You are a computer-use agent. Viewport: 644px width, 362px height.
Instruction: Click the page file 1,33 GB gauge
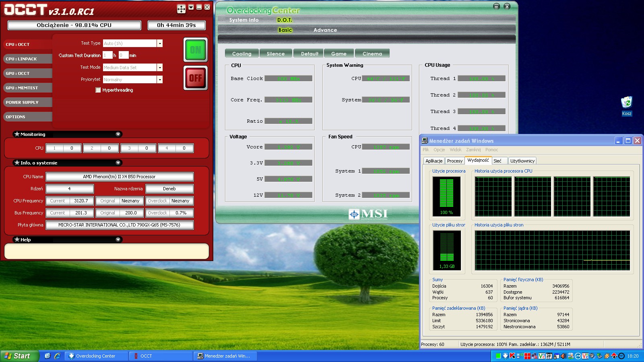(x=446, y=250)
